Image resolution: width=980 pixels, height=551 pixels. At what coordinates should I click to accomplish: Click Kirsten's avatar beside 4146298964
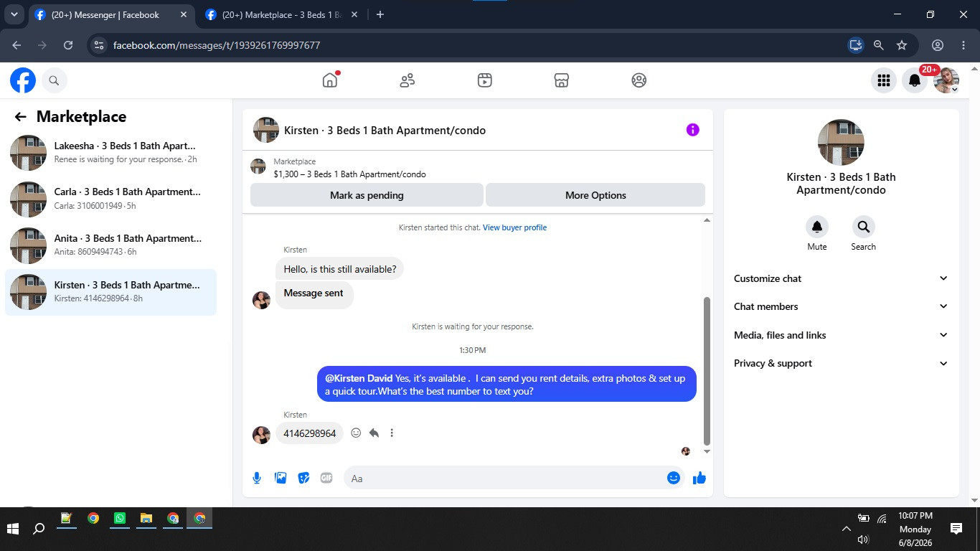261,434
